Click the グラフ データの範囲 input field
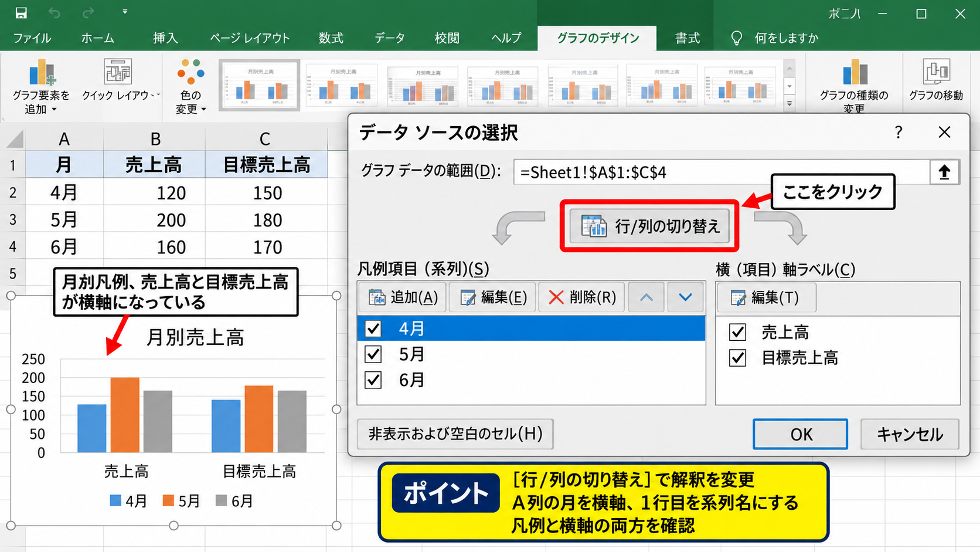Viewport: 980px width, 552px height. click(x=721, y=172)
